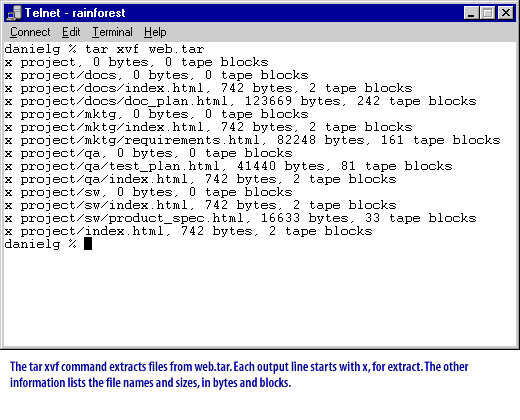
Task: Click the 'project/mktg/requirements.html' line
Action: pos(252,140)
